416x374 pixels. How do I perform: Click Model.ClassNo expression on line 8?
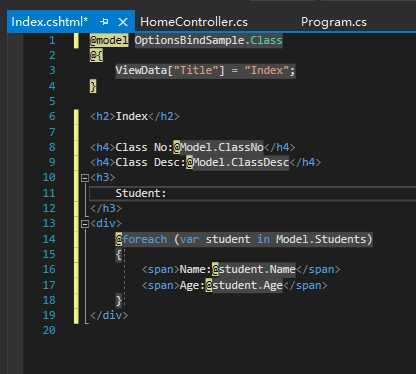(x=222, y=147)
